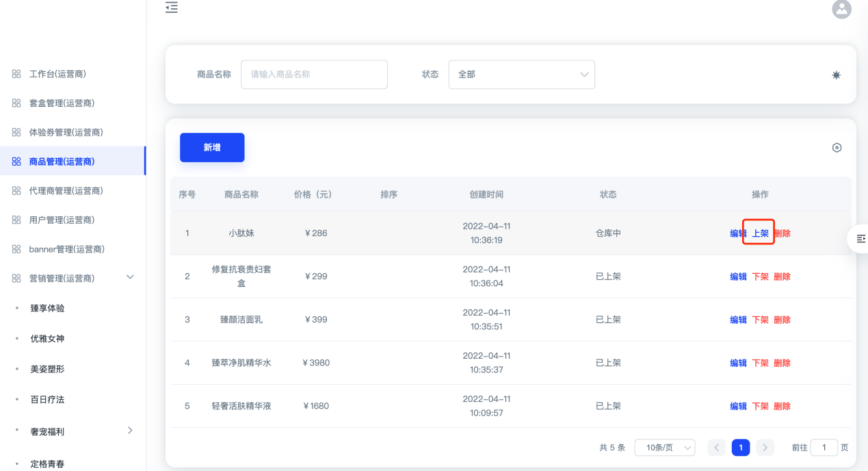Click the floating panel icon at right edge

pos(860,238)
